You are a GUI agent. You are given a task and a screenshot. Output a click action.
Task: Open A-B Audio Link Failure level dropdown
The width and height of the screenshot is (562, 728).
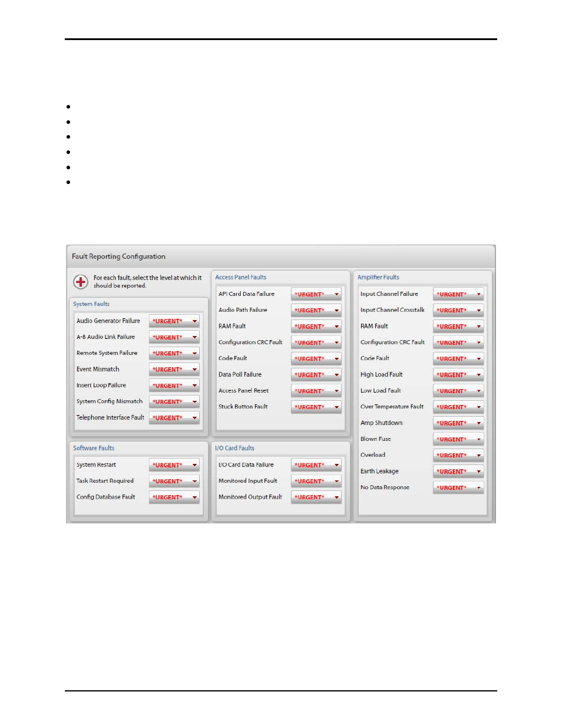tap(174, 337)
